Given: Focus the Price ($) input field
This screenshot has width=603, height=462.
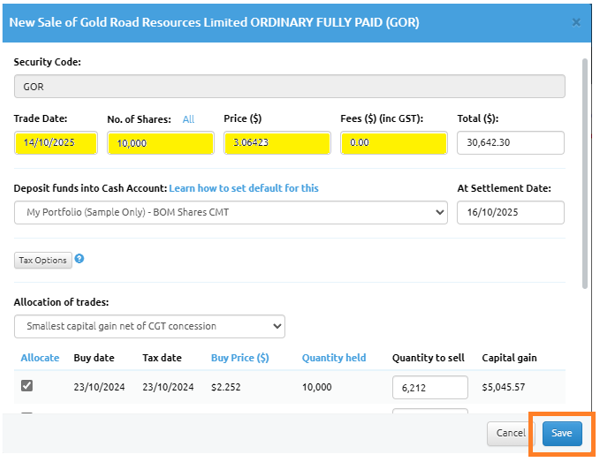Looking at the screenshot, I should 274,143.
